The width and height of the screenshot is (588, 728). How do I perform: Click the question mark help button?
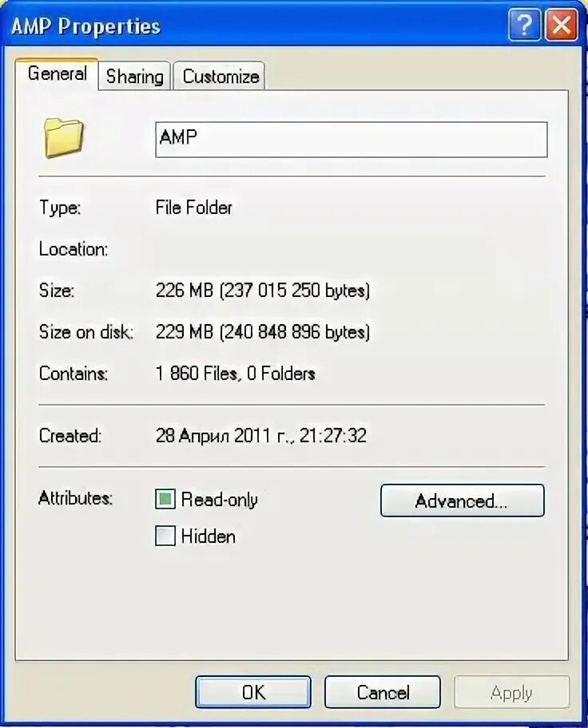pos(525,25)
